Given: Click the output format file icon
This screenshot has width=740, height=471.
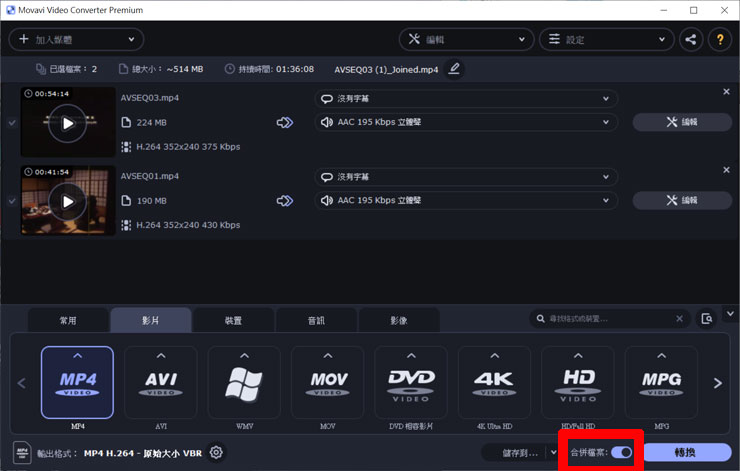Looking at the screenshot, I should 22,453.
